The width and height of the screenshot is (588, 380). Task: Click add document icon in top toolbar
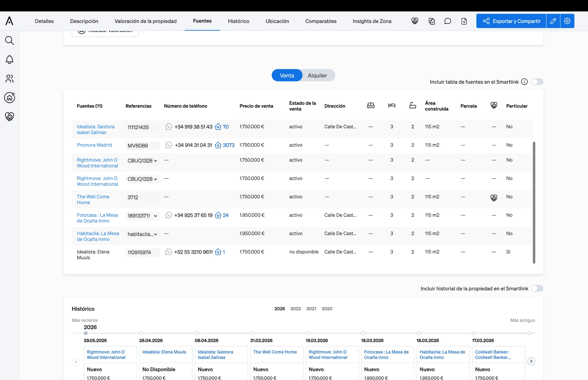(464, 21)
